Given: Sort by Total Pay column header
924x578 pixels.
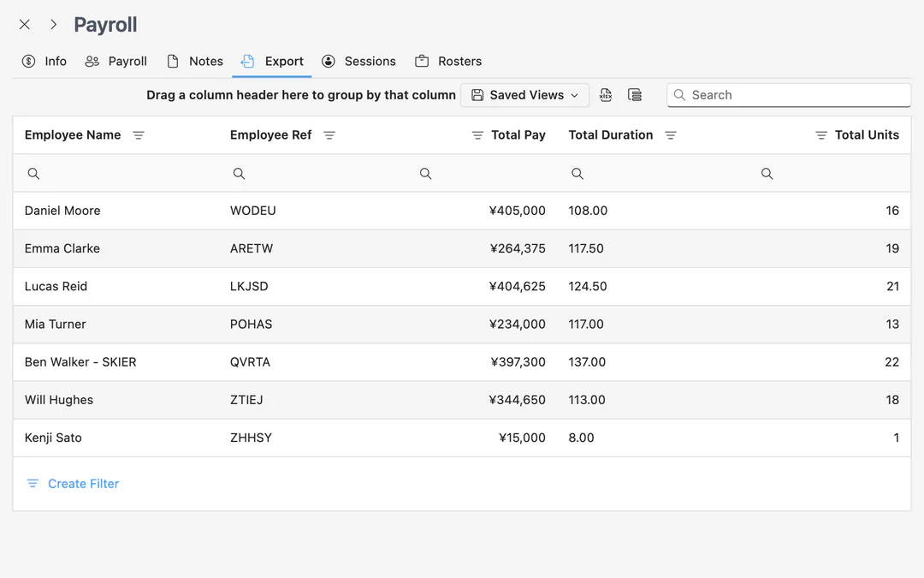Looking at the screenshot, I should pos(518,135).
